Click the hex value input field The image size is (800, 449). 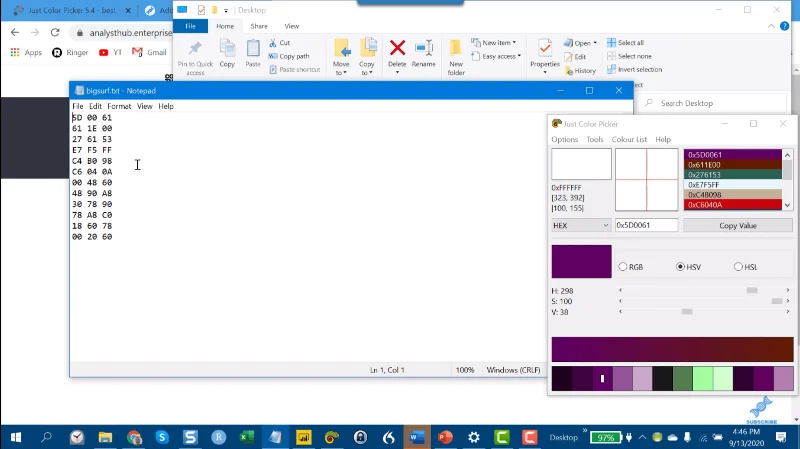(x=646, y=225)
